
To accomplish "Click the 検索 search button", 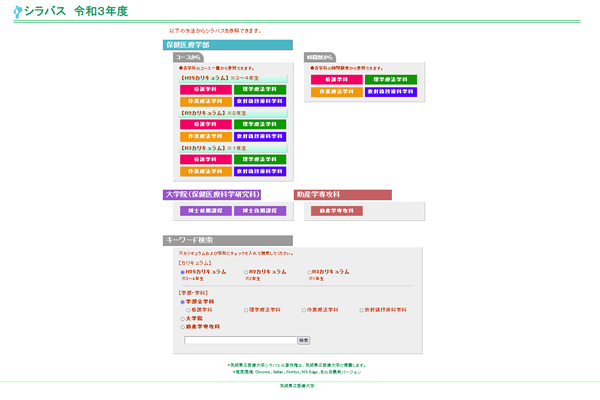I will (304, 340).
